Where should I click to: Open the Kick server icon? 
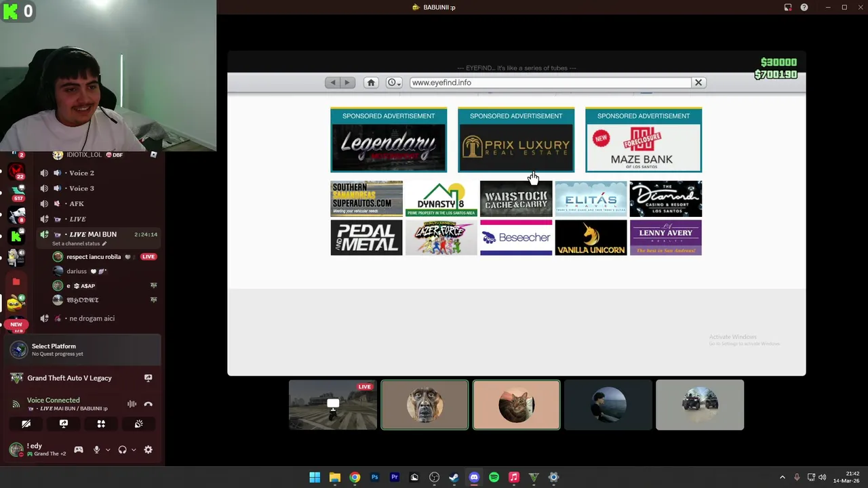tap(16, 237)
